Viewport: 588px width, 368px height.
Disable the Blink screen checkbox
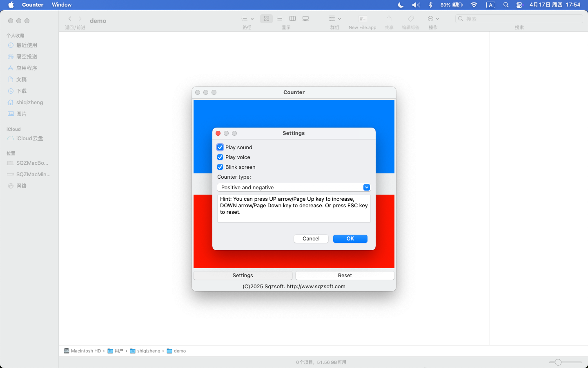[x=220, y=167]
